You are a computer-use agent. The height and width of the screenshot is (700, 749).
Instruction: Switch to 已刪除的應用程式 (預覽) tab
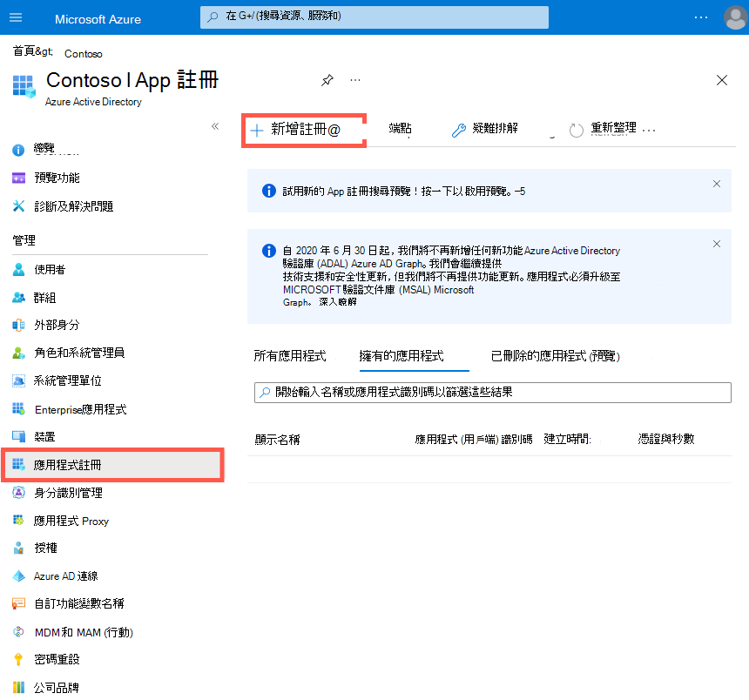[556, 356]
